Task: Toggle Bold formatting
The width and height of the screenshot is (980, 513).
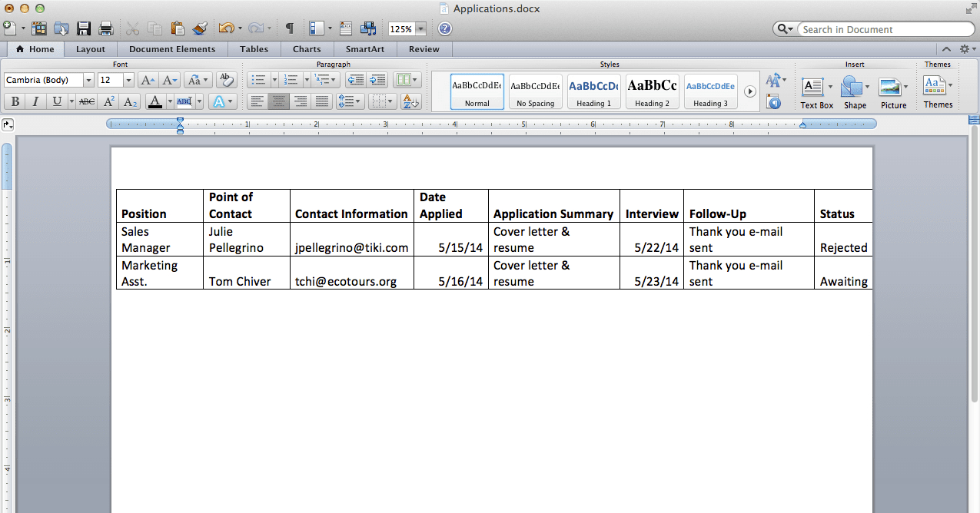Action: pos(15,101)
